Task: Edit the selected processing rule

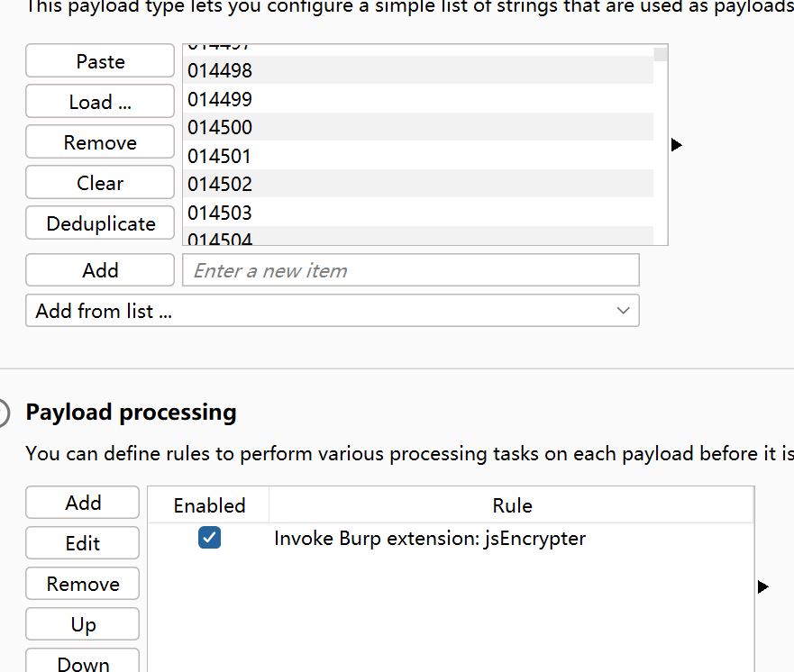Action: click(83, 543)
